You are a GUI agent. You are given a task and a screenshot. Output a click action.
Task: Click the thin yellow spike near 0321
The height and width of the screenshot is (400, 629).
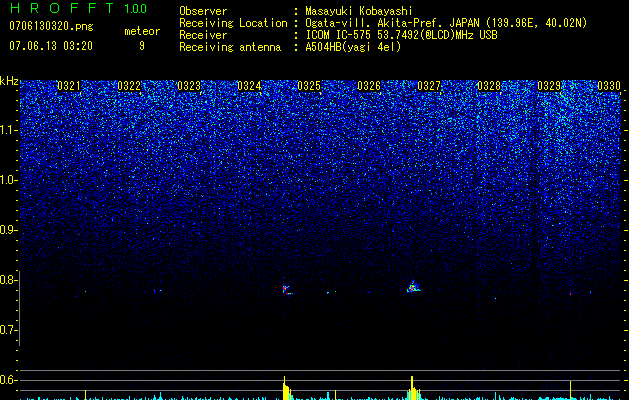(85, 395)
